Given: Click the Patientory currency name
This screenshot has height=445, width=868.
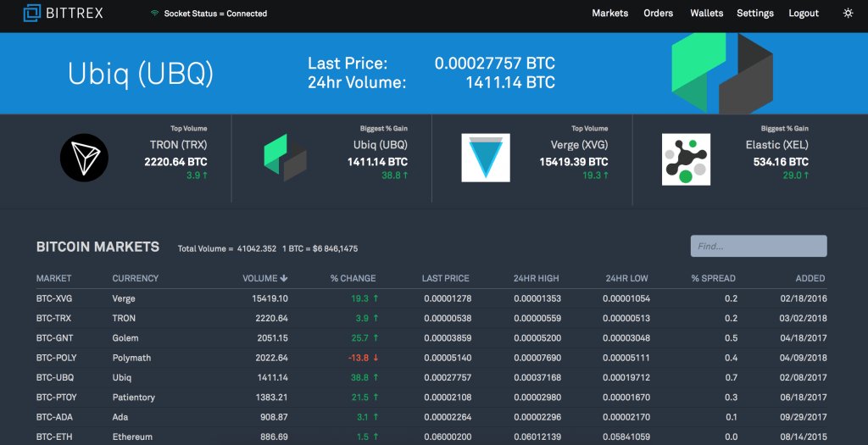Looking at the screenshot, I should [x=133, y=398].
